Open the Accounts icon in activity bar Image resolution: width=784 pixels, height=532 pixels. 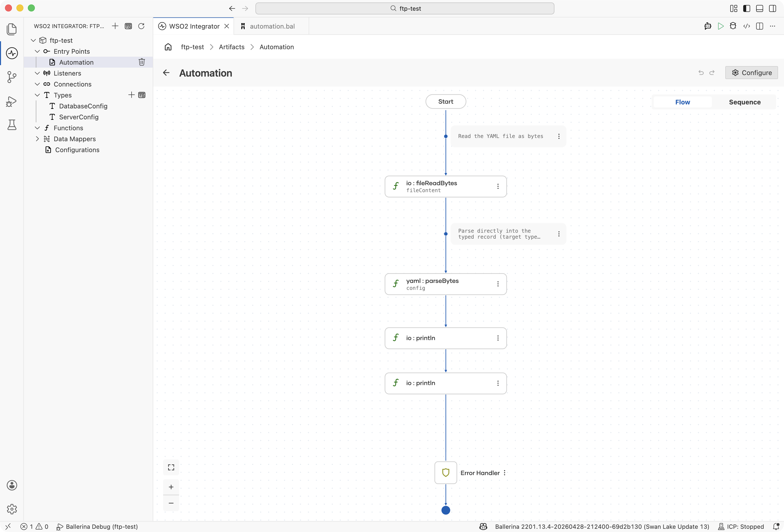12,485
